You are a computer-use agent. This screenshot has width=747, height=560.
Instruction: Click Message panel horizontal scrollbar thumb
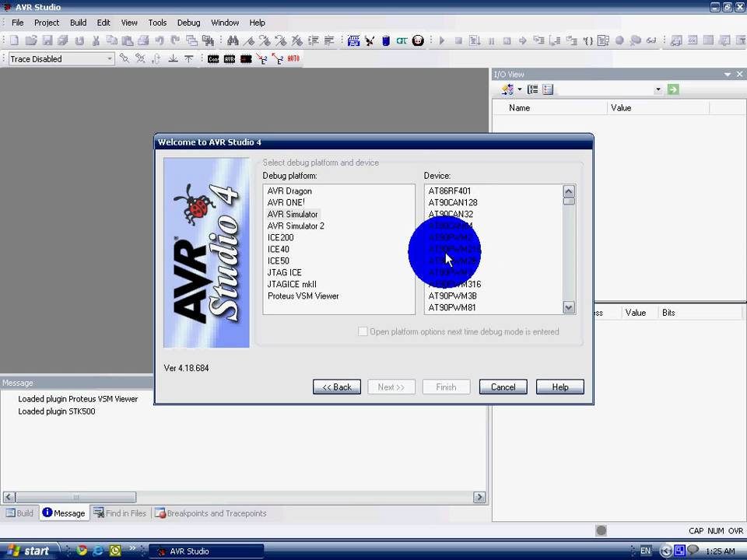(x=76, y=497)
